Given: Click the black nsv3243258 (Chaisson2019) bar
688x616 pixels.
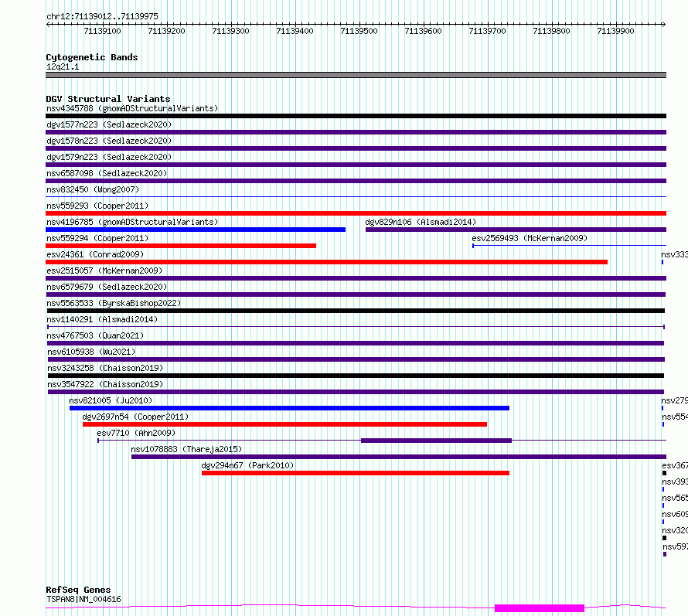Looking at the screenshot, I should coord(356,376).
